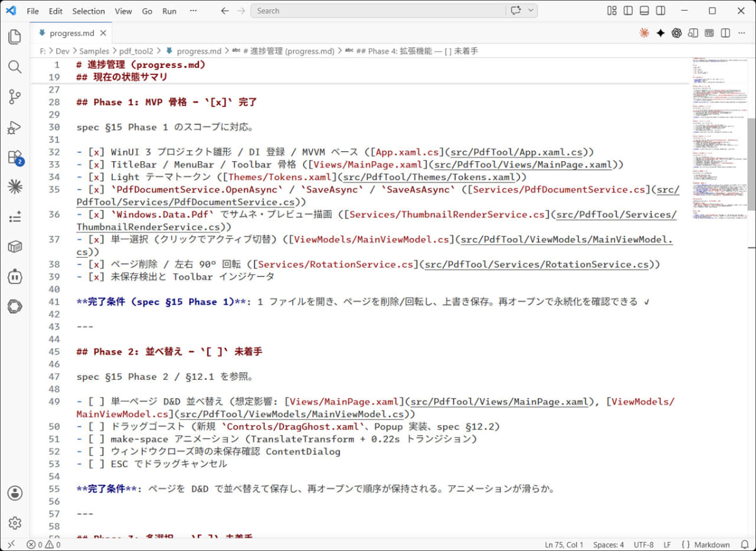Open Extensions view with badge 2
756x551 pixels.
pos(14,157)
